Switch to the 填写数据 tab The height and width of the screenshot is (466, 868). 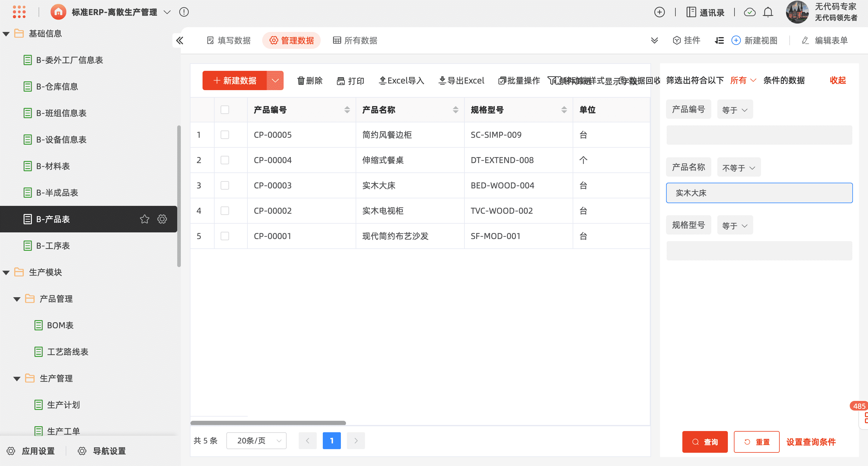229,41
